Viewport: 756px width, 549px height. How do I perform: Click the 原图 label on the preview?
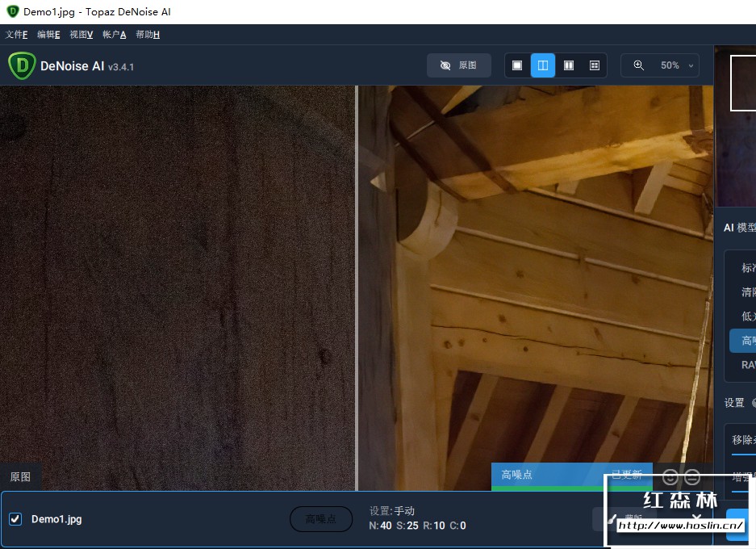pos(20,476)
